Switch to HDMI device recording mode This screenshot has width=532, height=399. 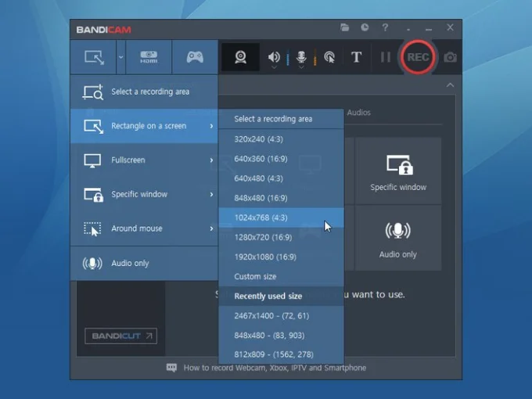(x=149, y=57)
